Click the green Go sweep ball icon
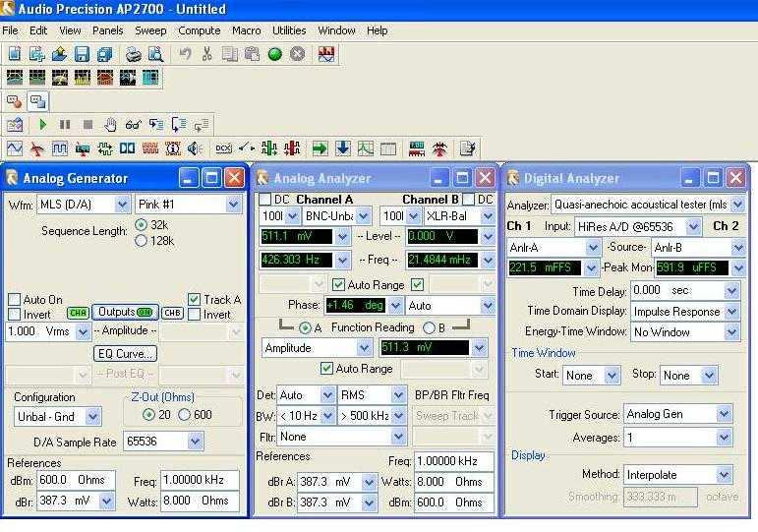 click(275, 54)
